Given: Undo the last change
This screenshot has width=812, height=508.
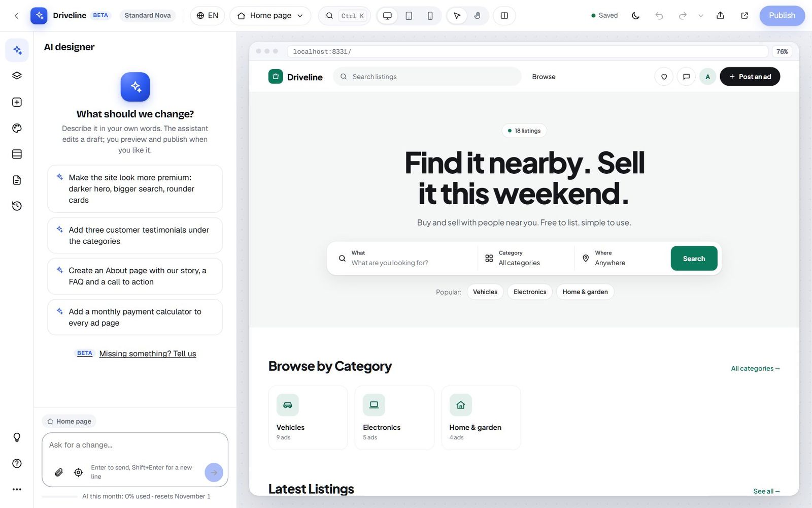Looking at the screenshot, I should click(659, 16).
